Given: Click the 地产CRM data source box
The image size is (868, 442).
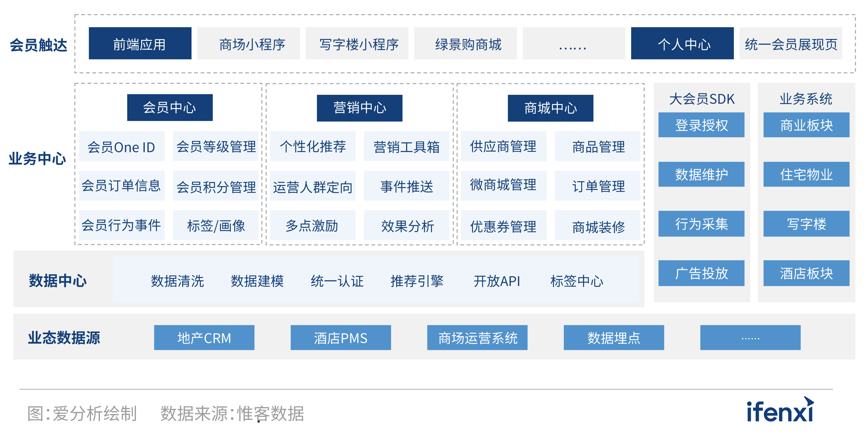Looking at the screenshot, I should (x=204, y=338).
